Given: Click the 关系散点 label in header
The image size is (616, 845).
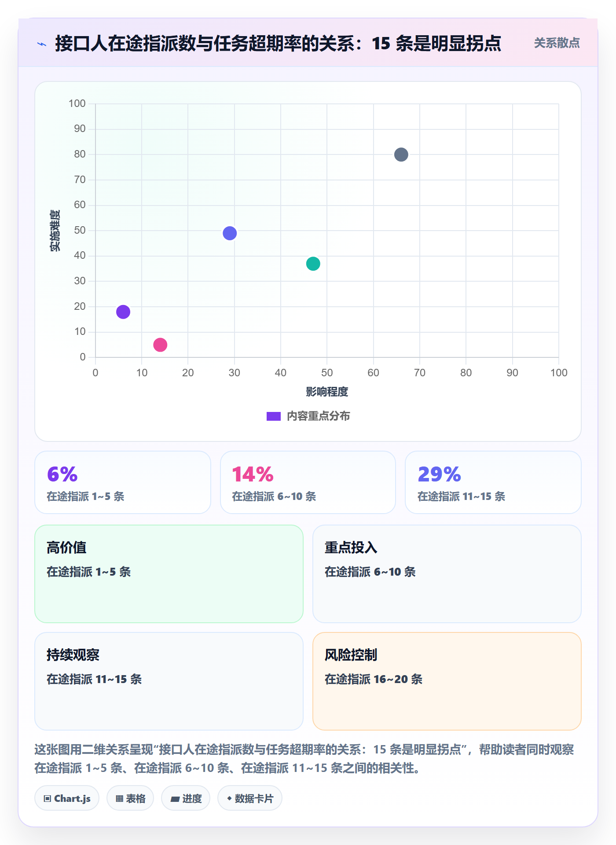Looking at the screenshot, I should click(557, 43).
